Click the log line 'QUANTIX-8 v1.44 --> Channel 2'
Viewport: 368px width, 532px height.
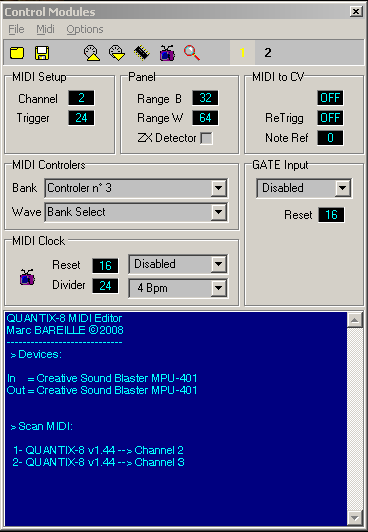tap(98, 450)
